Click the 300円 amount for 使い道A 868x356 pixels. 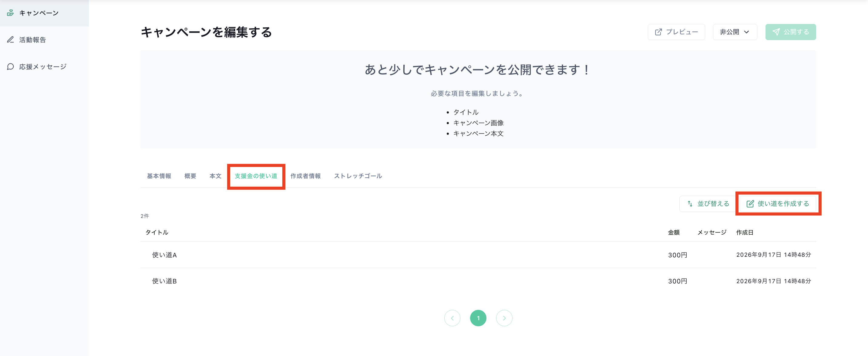pos(678,255)
